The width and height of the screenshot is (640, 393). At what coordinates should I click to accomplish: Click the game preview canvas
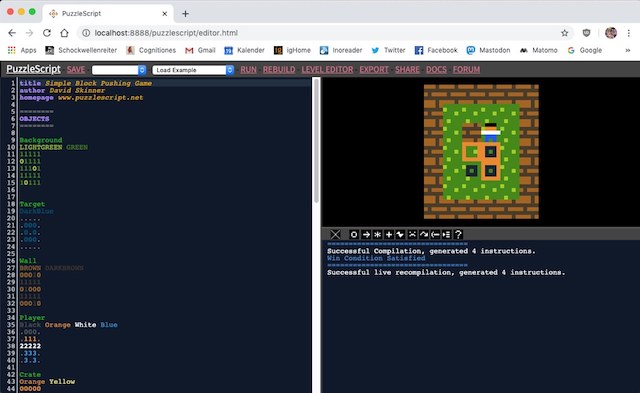(481, 152)
